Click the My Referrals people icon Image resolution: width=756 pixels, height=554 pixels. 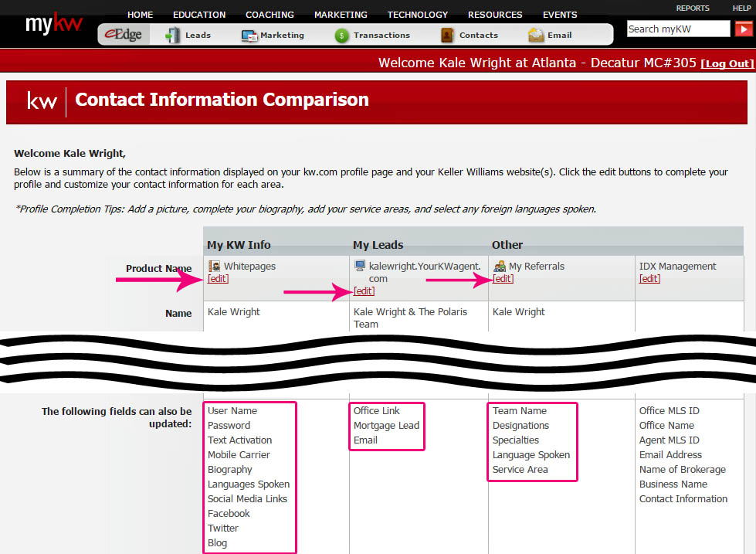[500, 266]
